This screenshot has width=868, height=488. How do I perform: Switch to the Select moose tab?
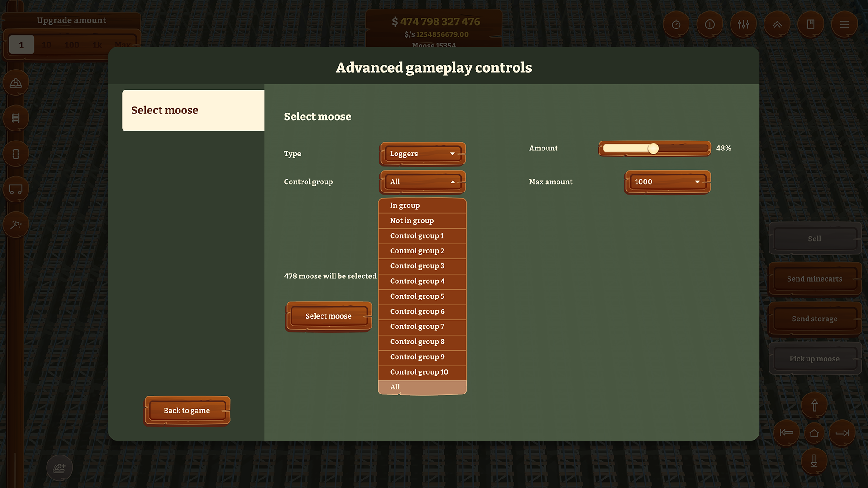[193, 110]
